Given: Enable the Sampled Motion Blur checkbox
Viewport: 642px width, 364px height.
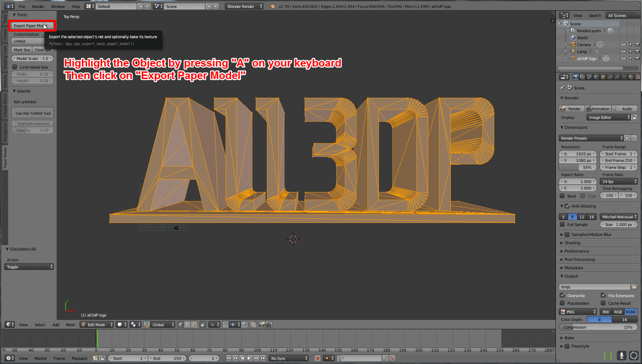Looking at the screenshot, I should 567,235.
